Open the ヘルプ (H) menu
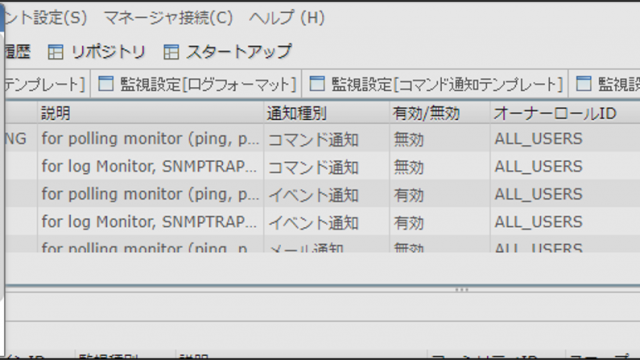The image size is (640, 360). coord(287,18)
